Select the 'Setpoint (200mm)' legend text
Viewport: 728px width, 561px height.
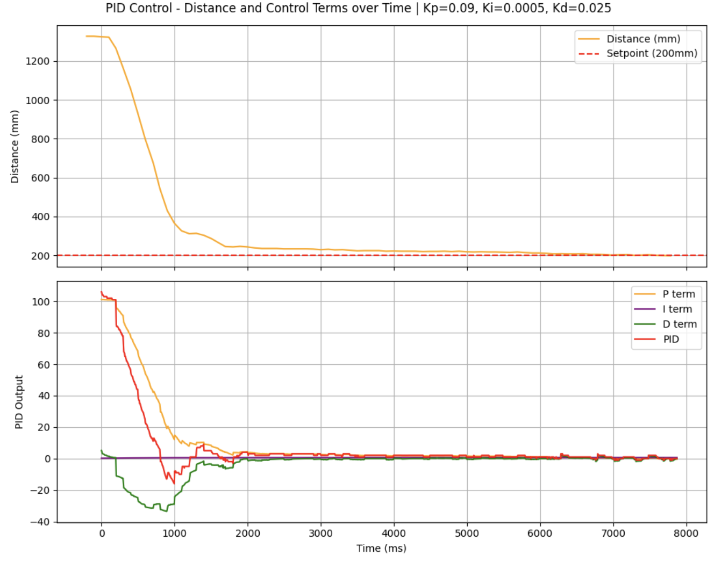coord(652,53)
